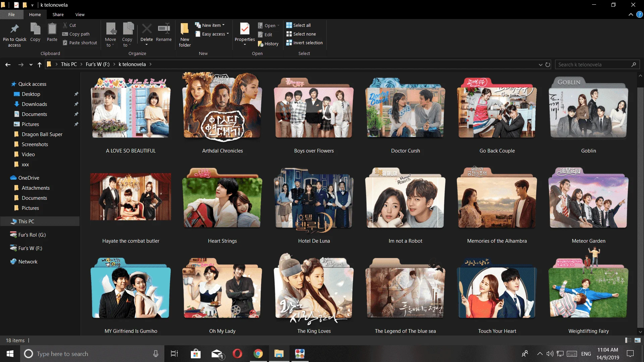Viewport: 644px width, 362px height.
Task: Click Paste shortcut in the ribbon
Action: 80,43
